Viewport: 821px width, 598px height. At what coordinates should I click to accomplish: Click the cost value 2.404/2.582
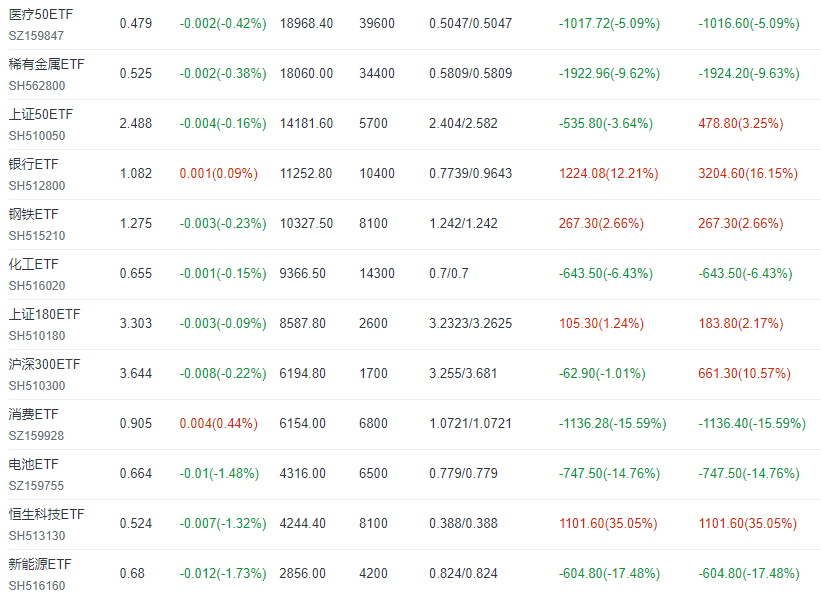point(463,124)
